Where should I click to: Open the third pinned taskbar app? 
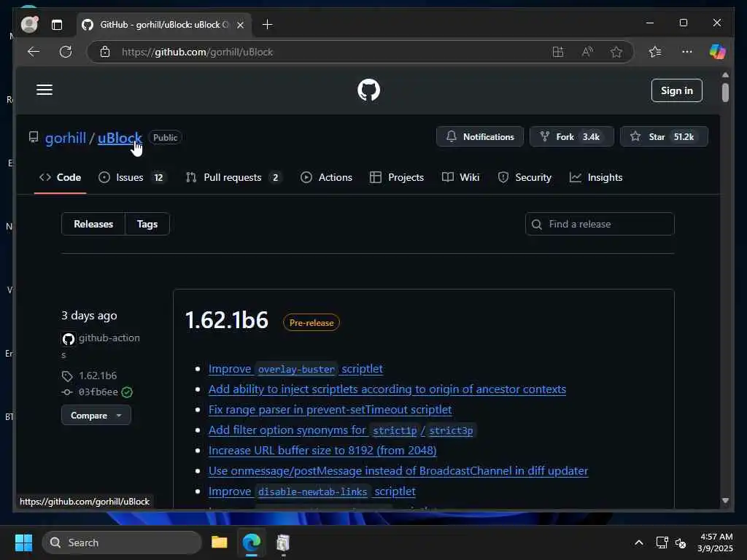(x=283, y=542)
